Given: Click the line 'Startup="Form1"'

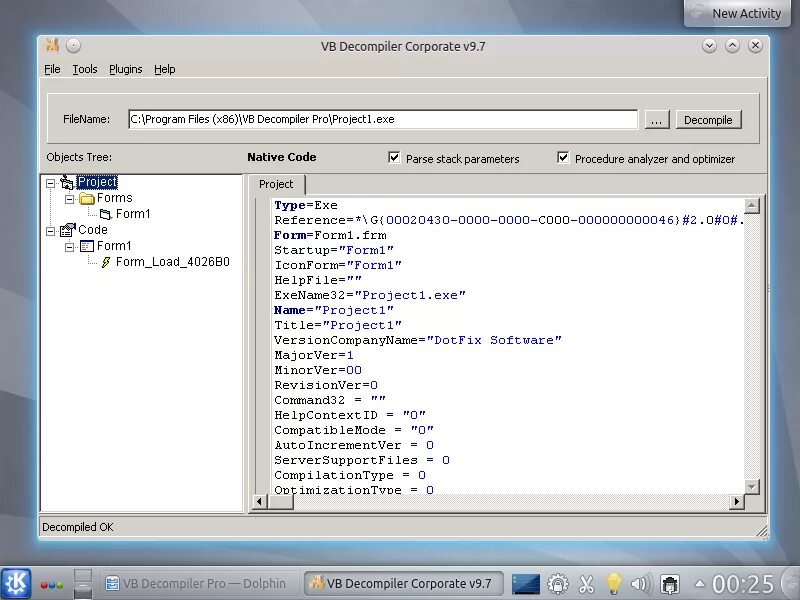Looking at the screenshot, I should [334, 250].
